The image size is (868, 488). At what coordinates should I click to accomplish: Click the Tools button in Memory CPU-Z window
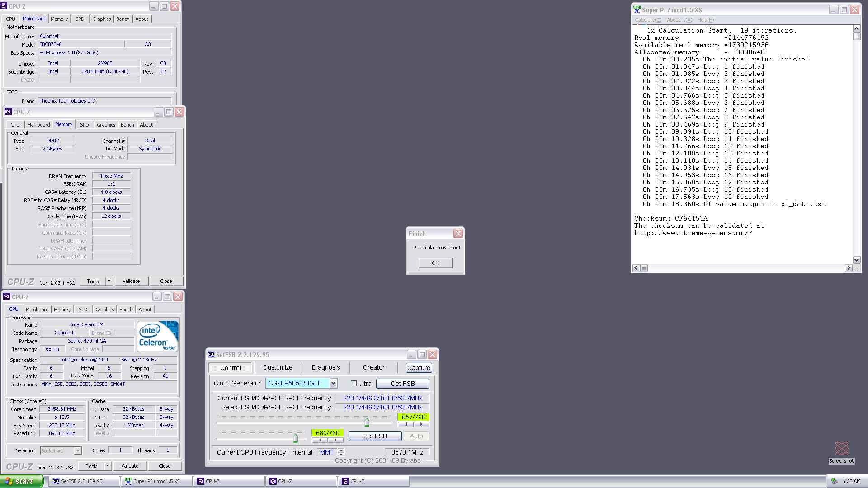(93, 281)
